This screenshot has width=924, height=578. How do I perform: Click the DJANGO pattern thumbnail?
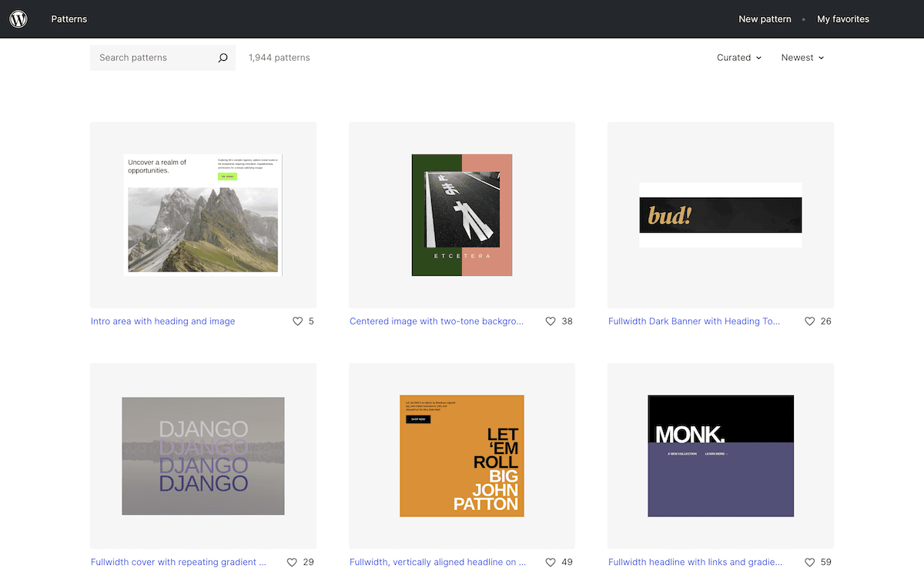tap(203, 456)
